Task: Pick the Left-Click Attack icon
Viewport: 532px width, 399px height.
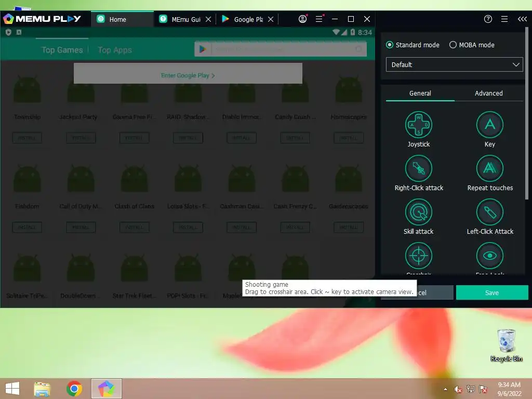Action: 489,212
